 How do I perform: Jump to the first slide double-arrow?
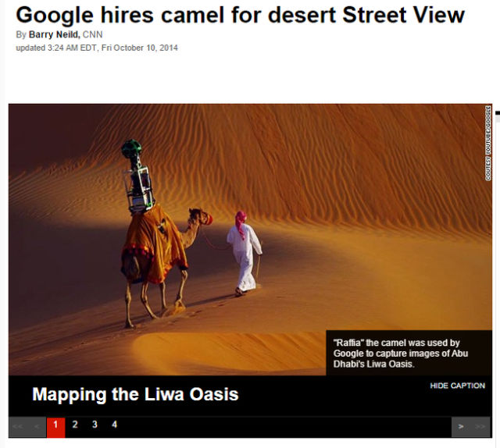pyautogui.click(x=18, y=427)
